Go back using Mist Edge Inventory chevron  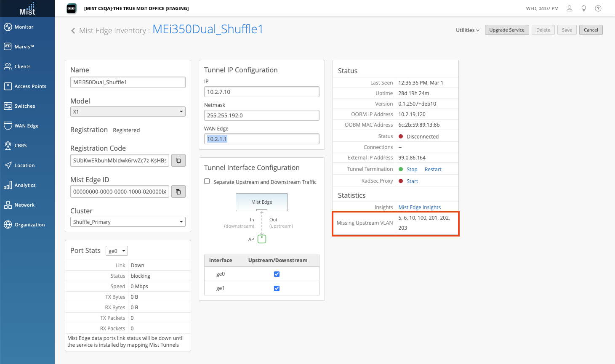point(73,31)
